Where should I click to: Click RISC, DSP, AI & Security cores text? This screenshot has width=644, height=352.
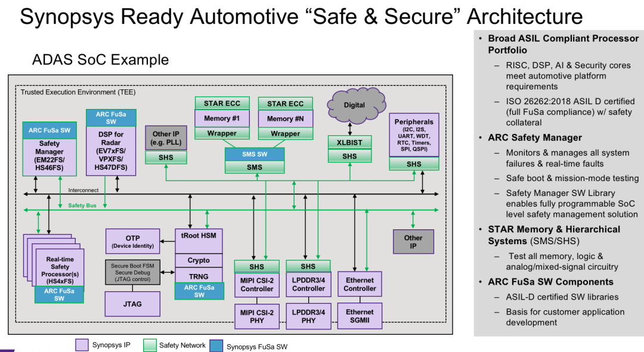tap(568, 76)
